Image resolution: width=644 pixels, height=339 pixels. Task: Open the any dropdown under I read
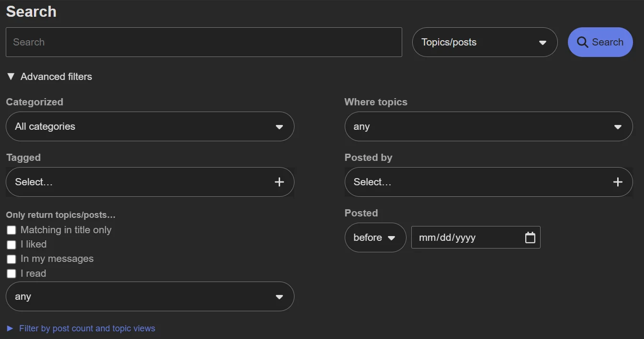[x=150, y=296]
